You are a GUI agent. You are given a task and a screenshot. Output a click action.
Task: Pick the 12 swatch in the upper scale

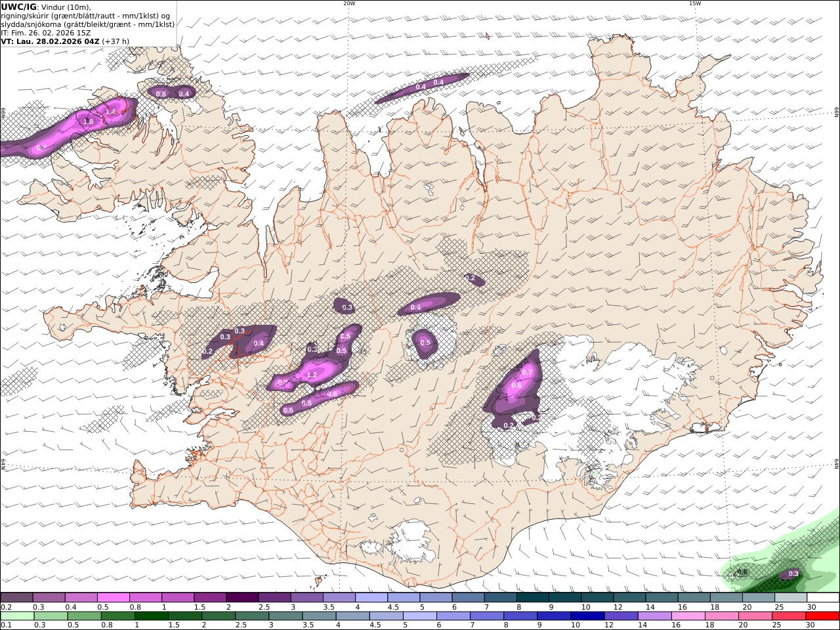629,597
